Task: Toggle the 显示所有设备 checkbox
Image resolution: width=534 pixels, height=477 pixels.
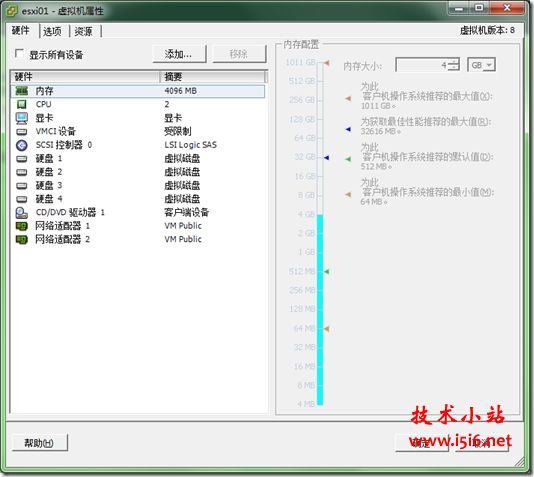Action: pyautogui.click(x=19, y=53)
